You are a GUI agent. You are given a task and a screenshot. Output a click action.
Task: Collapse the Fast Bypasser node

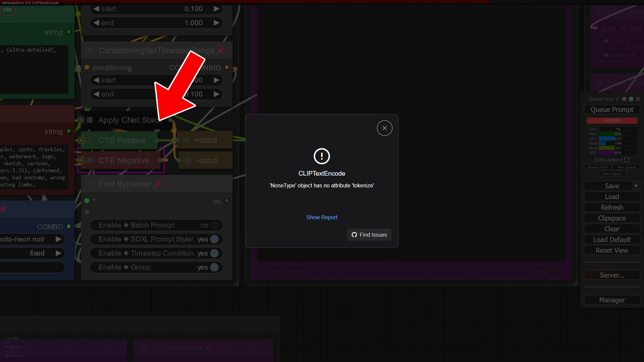click(90, 184)
